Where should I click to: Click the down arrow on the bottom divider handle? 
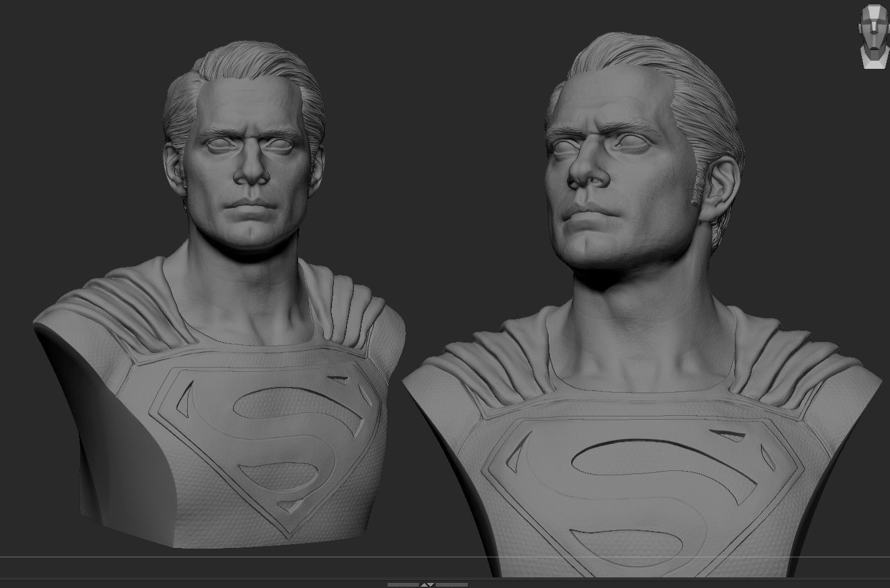[x=431, y=585]
